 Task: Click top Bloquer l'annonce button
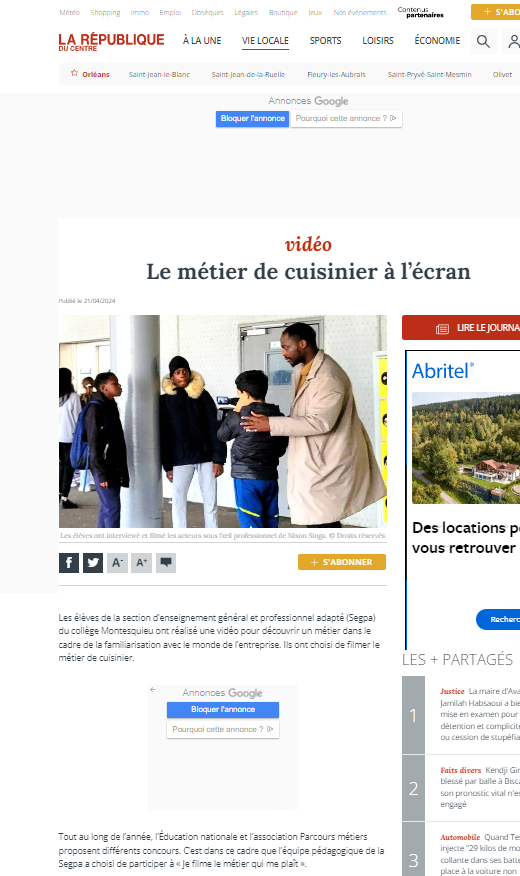[x=252, y=118]
